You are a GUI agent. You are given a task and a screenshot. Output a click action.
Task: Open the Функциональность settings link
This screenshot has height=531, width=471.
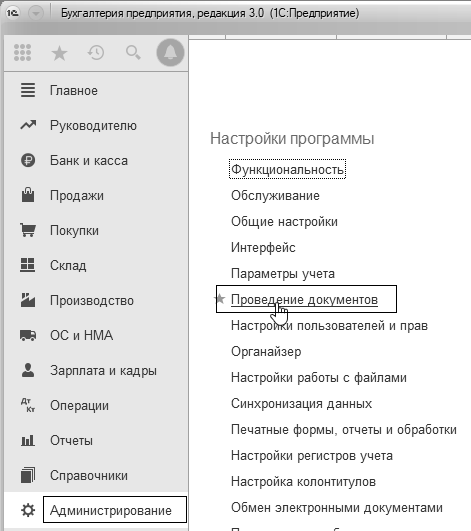pyautogui.click(x=287, y=169)
